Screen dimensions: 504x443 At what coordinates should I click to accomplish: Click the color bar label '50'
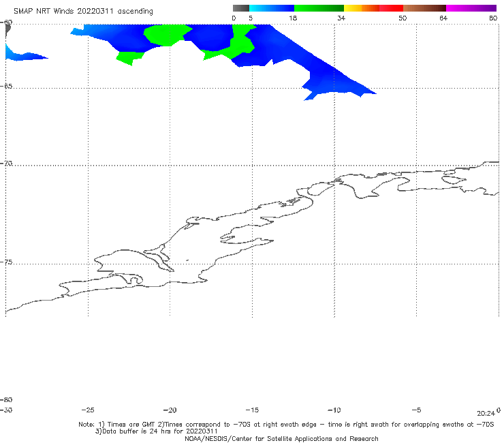point(403,18)
